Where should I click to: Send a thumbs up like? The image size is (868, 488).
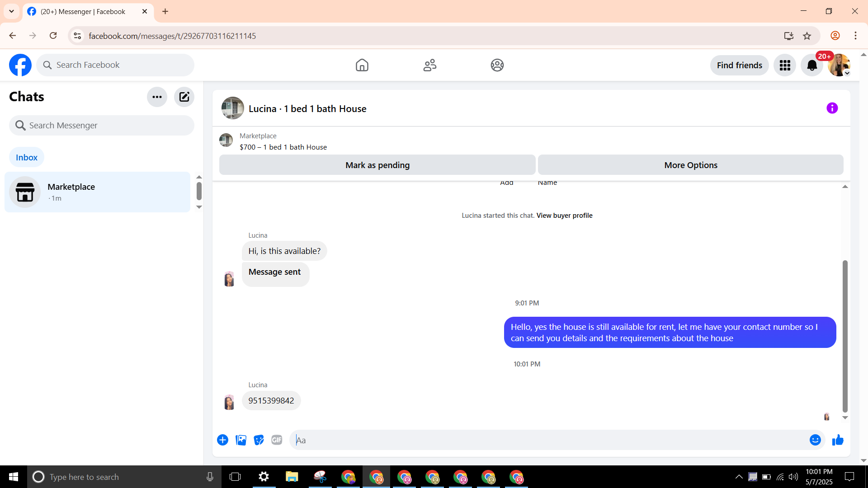click(838, 440)
